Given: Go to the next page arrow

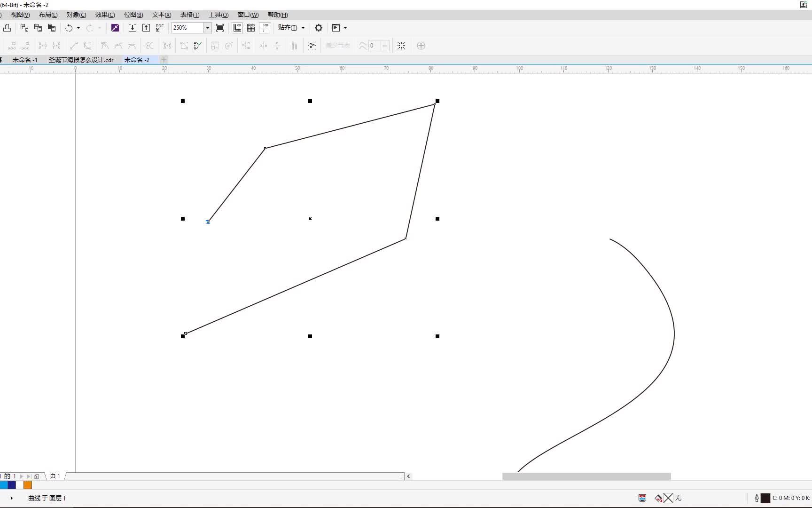Looking at the screenshot, I should click(x=22, y=476).
